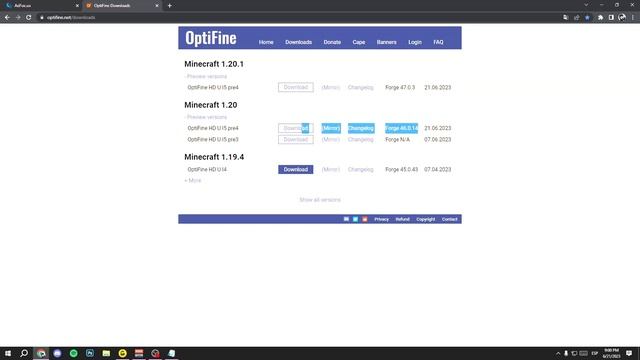This screenshot has height=360, width=640.
Task: Reload the OptiFine page
Action: (29, 18)
